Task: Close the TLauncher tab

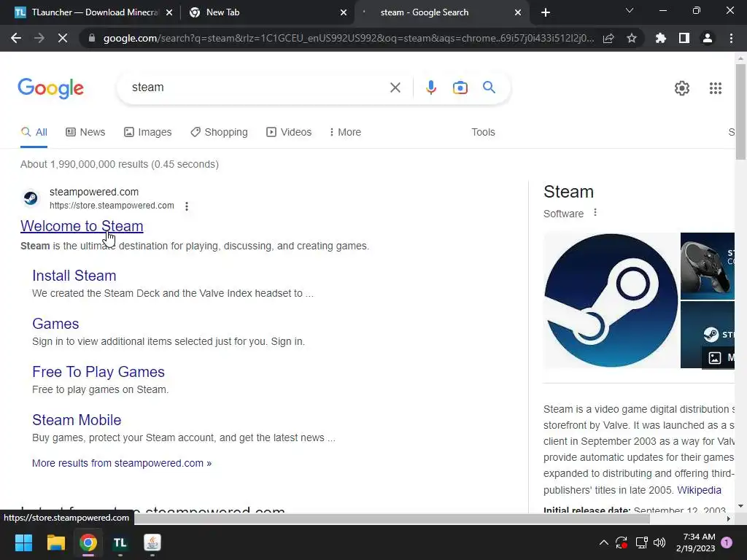Action: point(169,13)
